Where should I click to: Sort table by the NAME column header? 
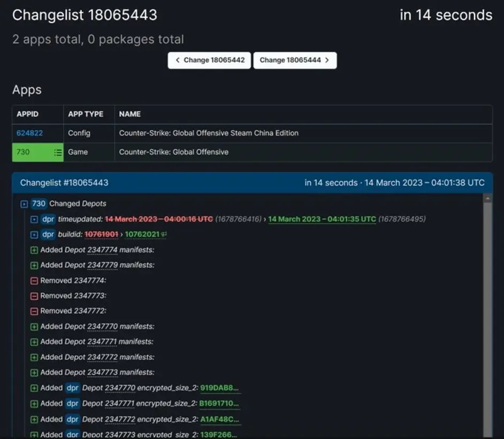point(130,114)
